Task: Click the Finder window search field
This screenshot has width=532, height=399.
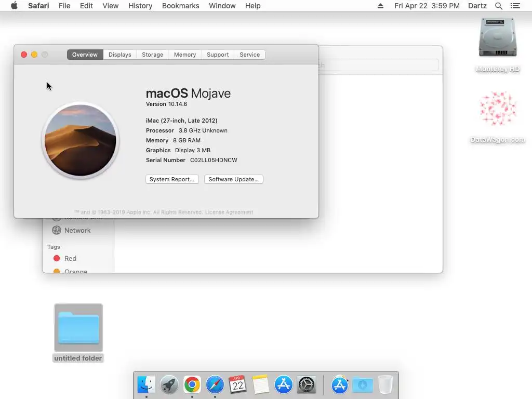Action: (x=379, y=65)
